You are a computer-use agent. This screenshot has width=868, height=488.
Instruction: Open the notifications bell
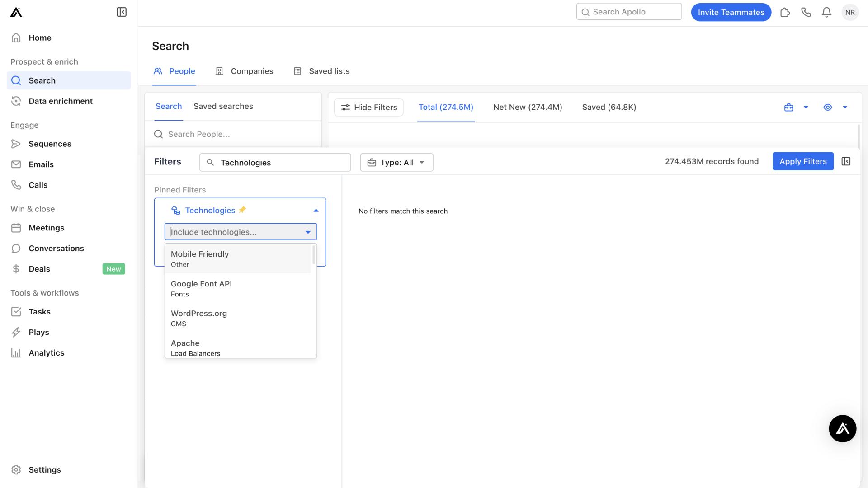pyautogui.click(x=826, y=12)
